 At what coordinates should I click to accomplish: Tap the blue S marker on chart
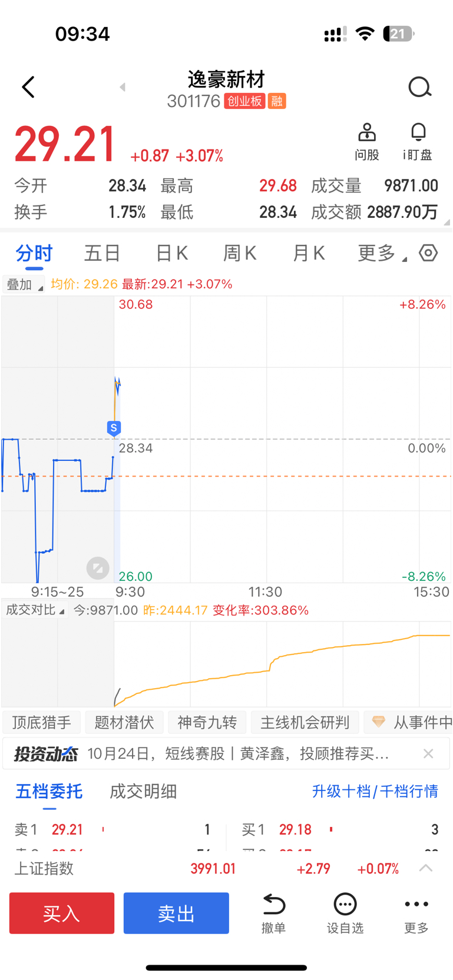click(x=114, y=428)
